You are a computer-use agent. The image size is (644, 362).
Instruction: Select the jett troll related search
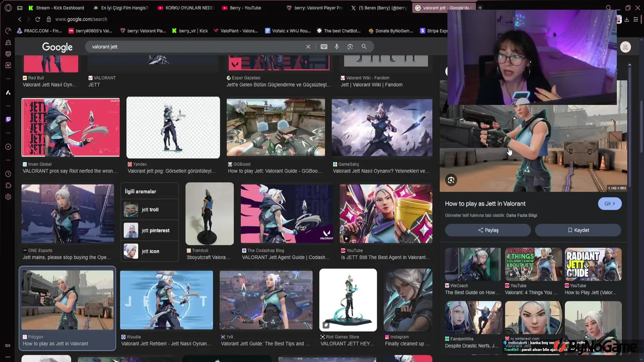click(150, 210)
